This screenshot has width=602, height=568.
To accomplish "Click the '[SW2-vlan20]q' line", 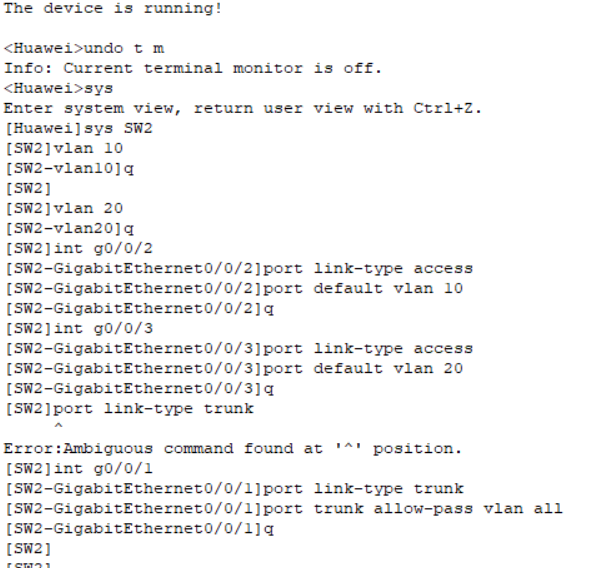I will click(x=69, y=229).
